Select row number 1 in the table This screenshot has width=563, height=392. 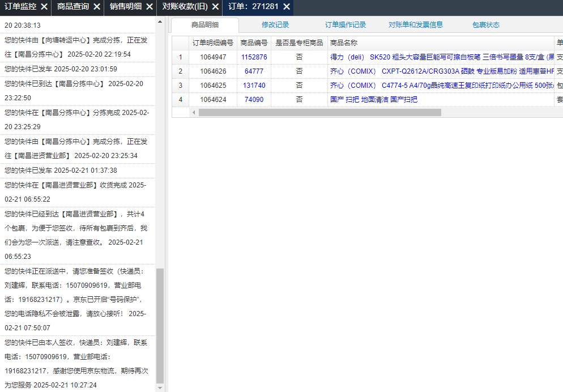point(181,57)
